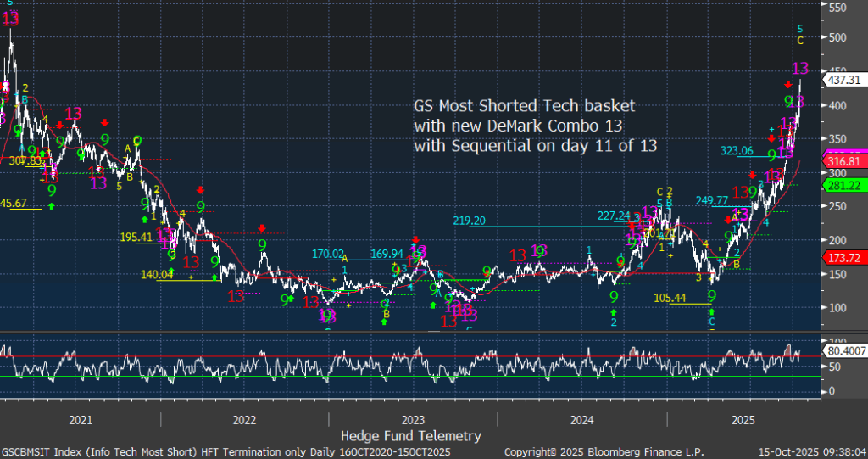The width and height of the screenshot is (868, 459).
Task: Click the topmost magenta 13 at the 2025 peak
Action: (x=799, y=68)
